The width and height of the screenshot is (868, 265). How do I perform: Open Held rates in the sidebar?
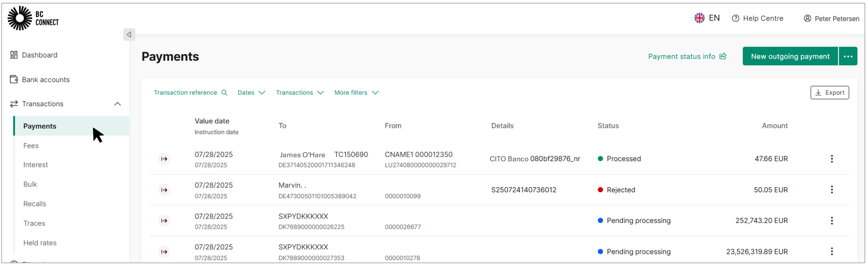pos(40,243)
